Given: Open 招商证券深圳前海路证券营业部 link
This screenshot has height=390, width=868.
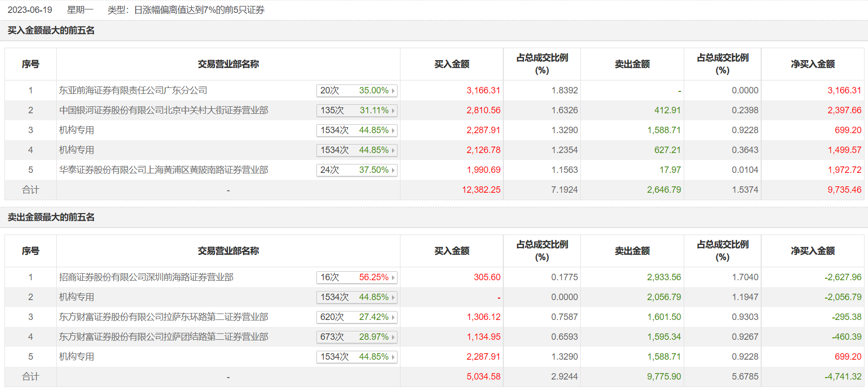Looking at the screenshot, I should click(x=146, y=277).
